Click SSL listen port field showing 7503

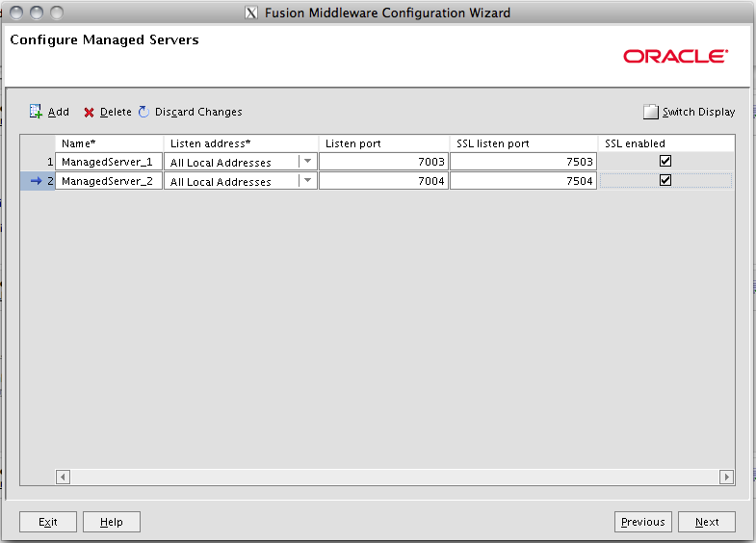(524, 162)
